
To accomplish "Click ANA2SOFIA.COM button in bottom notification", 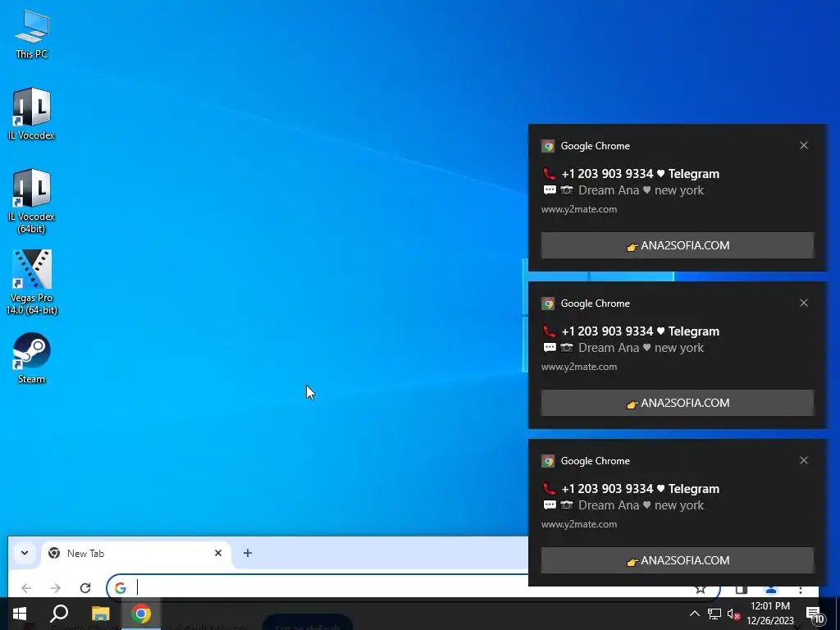I will pyautogui.click(x=677, y=560).
